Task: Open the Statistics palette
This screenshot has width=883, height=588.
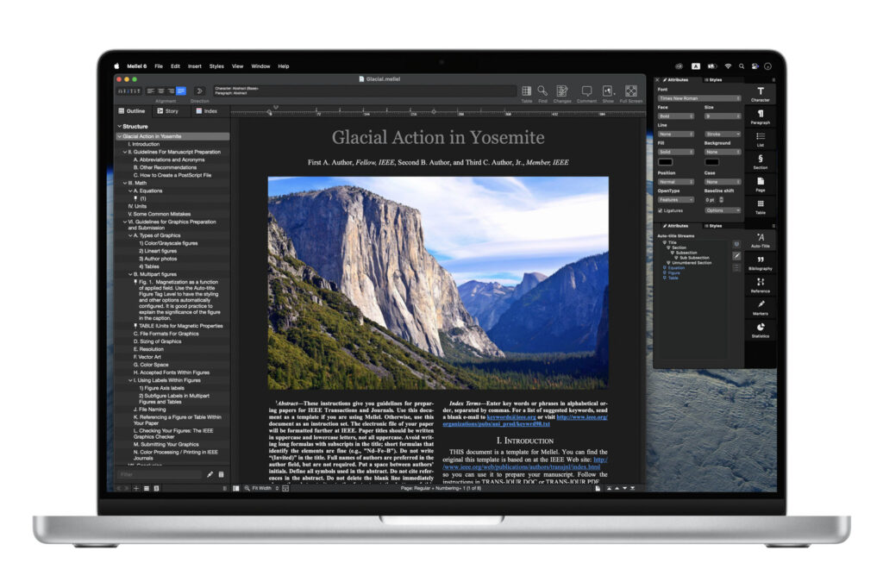Action: [x=761, y=329]
